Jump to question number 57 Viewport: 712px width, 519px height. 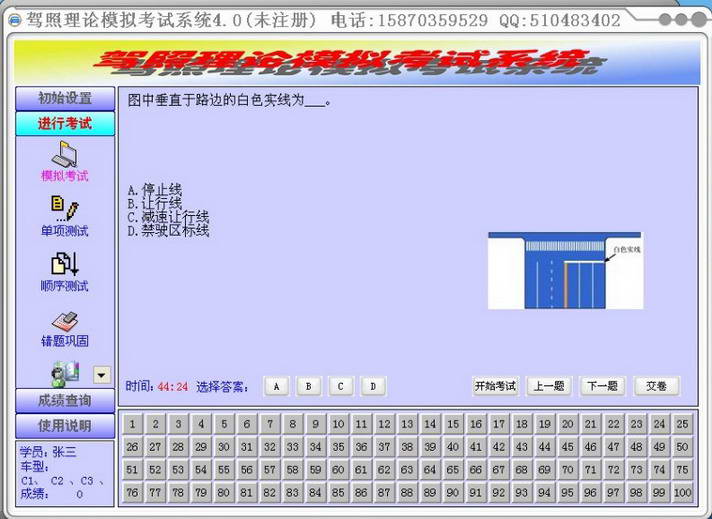(270, 470)
